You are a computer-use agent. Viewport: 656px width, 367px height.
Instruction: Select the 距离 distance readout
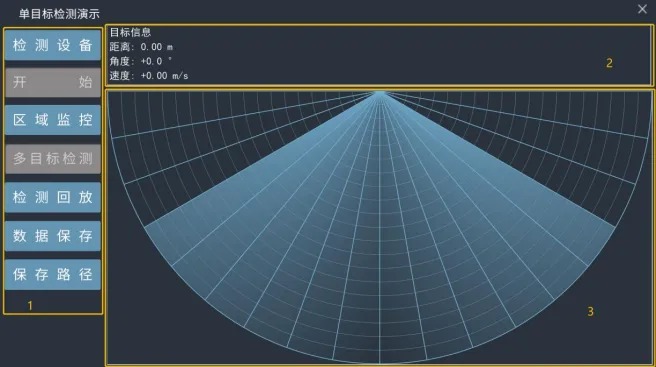click(141, 47)
